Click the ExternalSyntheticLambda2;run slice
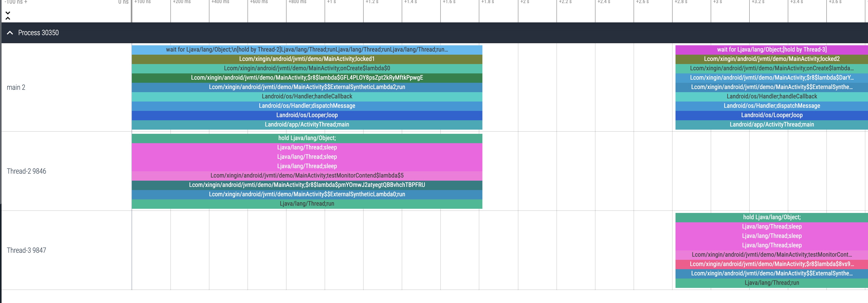This screenshot has width=868, height=303. click(307, 87)
